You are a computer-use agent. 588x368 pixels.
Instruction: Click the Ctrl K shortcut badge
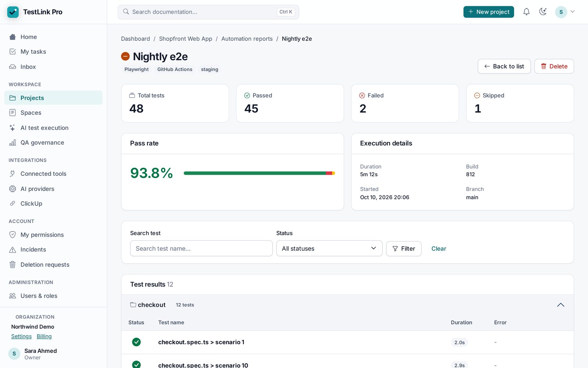click(286, 12)
